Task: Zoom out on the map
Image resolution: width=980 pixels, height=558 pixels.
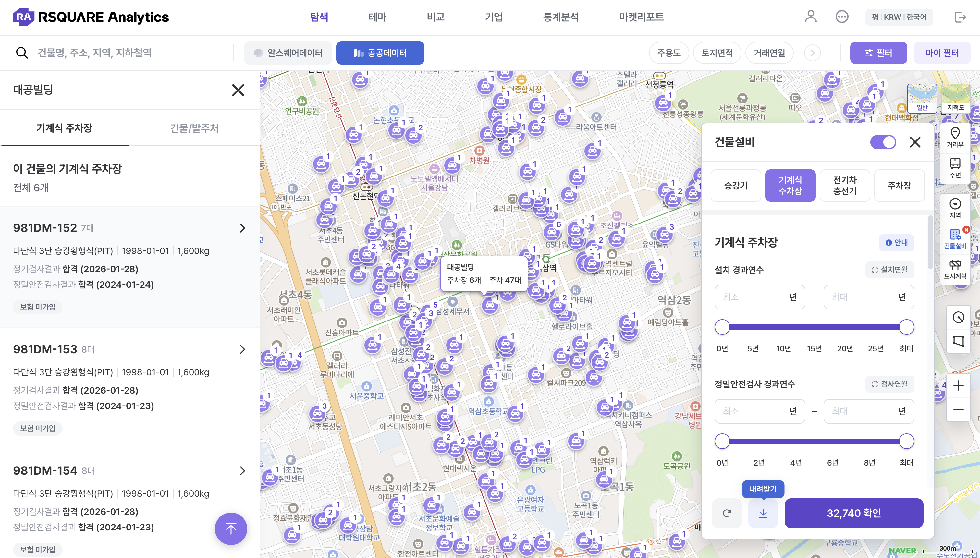Action: (958, 409)
